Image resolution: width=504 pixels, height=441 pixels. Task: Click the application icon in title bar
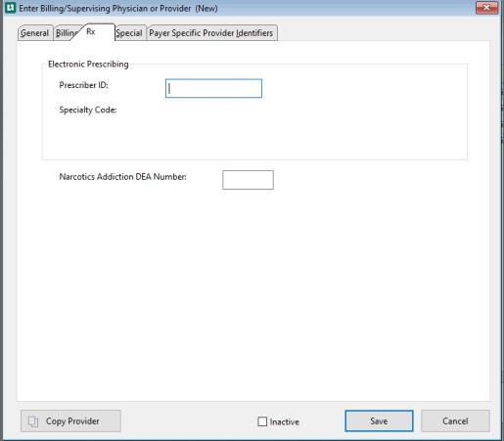coord(11,8)
